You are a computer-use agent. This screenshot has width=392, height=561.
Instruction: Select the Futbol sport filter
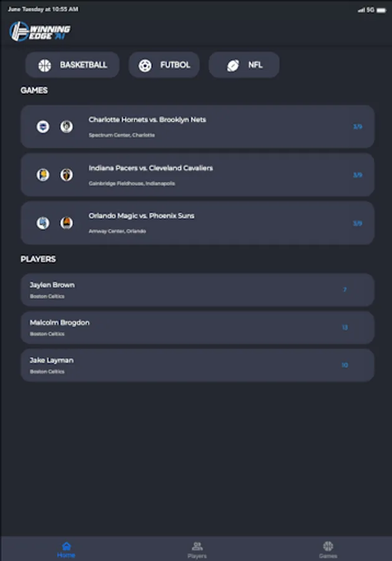(164, 64)
